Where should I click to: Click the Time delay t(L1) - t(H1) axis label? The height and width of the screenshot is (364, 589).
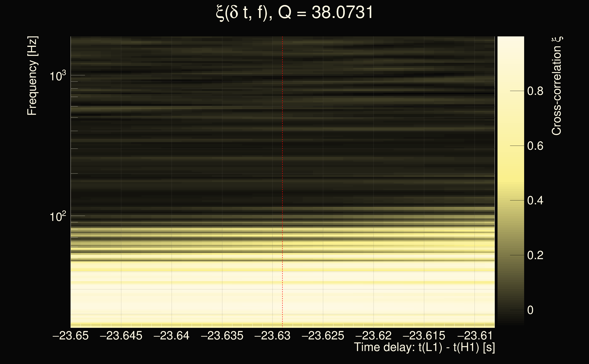coord(424,347)
